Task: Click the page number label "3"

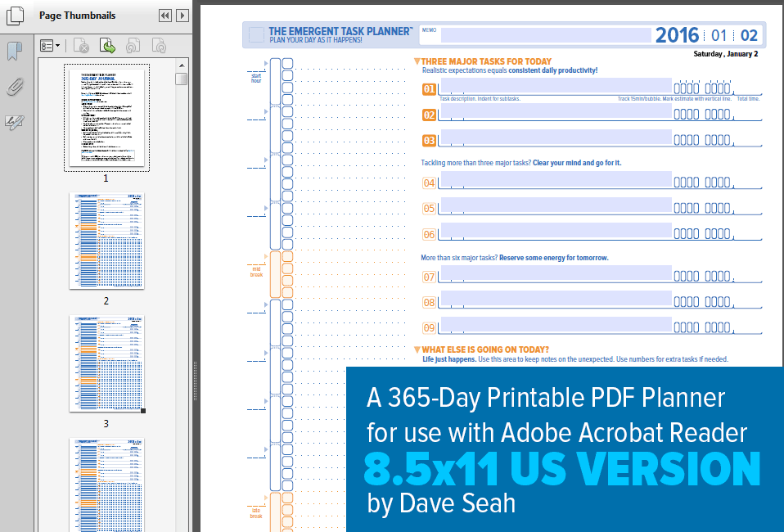Action: click(106, 424)
